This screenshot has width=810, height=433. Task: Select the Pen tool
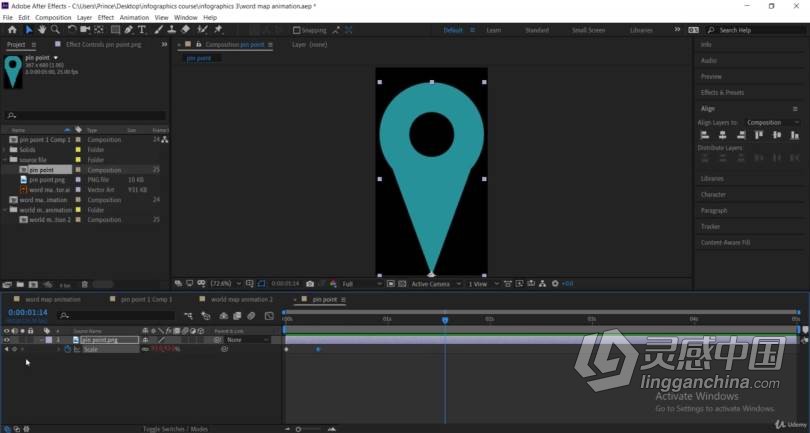point(129,30)
